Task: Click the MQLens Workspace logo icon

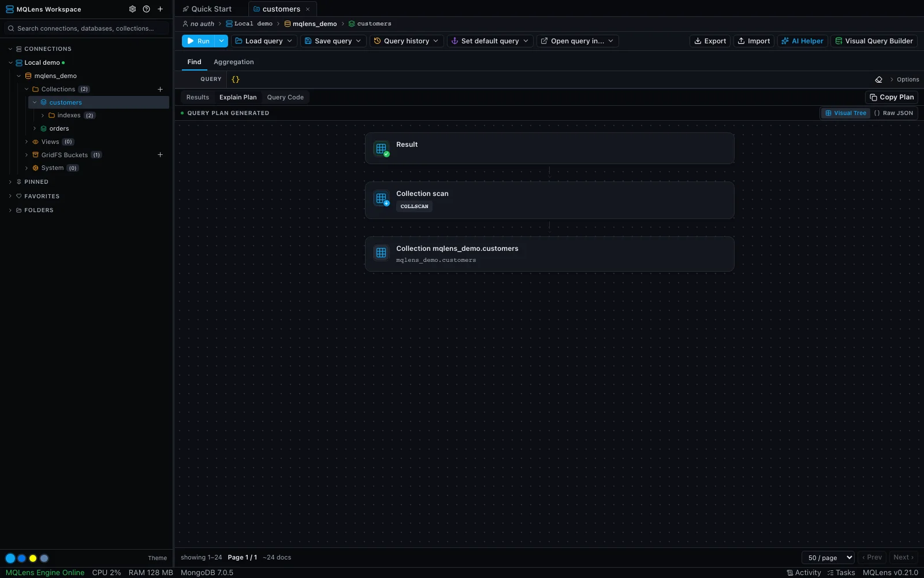Action: (x=10, y=9)
